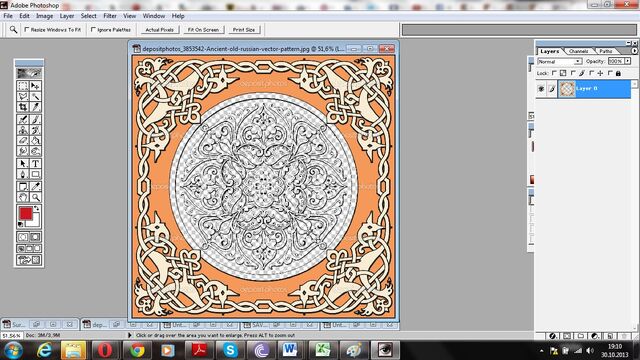The height and width of the screenshot is (360, 640).
Task: Check the lock image pixels box
Action: pyautogui.click(x=573, y=73)
